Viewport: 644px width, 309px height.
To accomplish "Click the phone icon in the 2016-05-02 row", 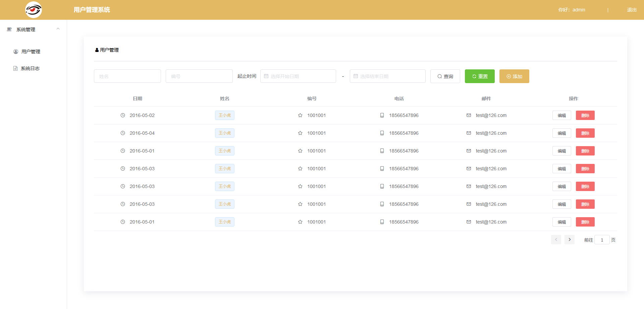I will (x=382, y=115).
